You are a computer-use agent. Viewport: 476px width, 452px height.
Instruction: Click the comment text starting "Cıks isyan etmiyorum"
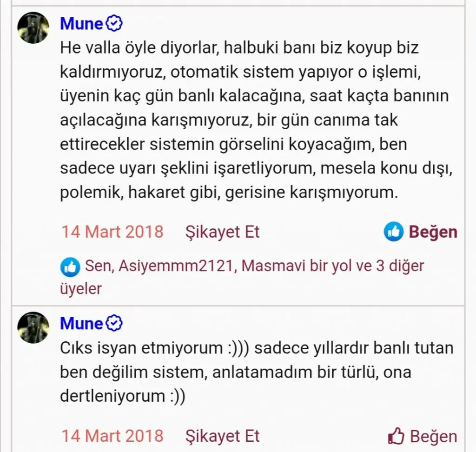(256, 372)
